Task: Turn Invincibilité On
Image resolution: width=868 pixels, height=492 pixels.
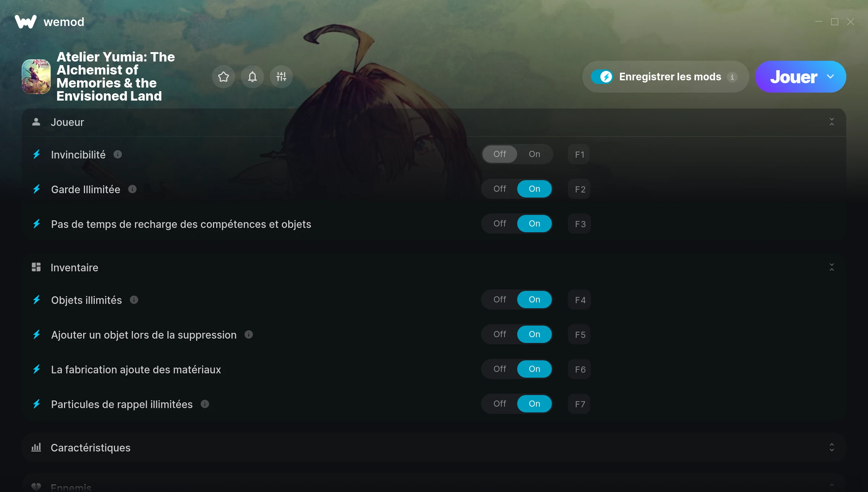Action: (535, 154)
